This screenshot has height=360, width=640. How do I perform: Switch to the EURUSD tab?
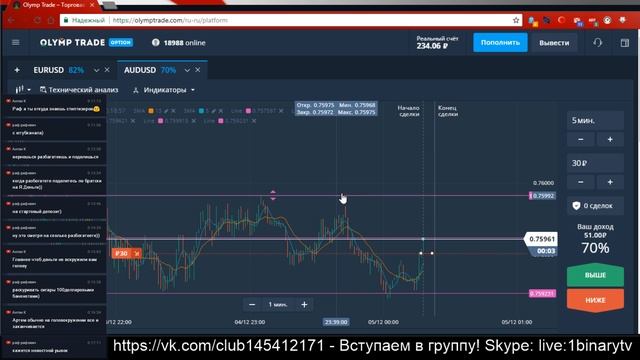click(58, 70)
